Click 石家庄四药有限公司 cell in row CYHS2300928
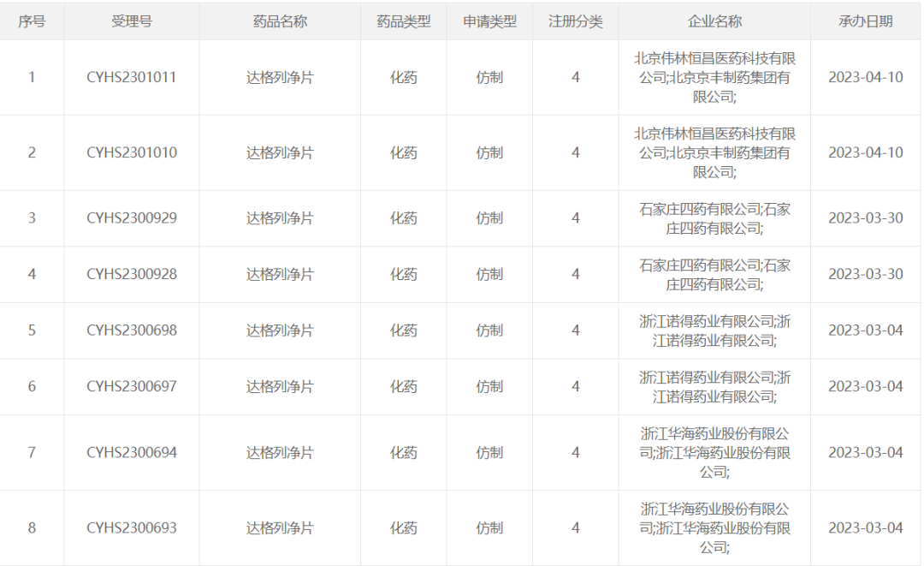 click(714, 274)
